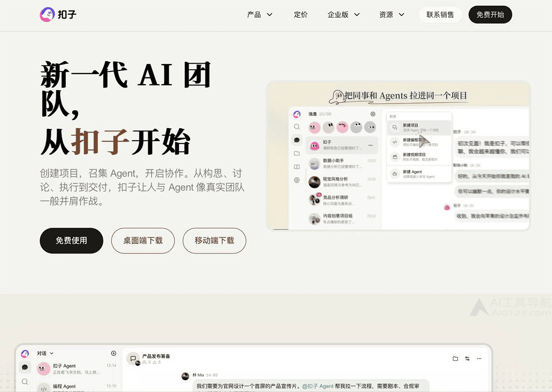Click the circle icon beside 消息 20/99

coord(373,114)
